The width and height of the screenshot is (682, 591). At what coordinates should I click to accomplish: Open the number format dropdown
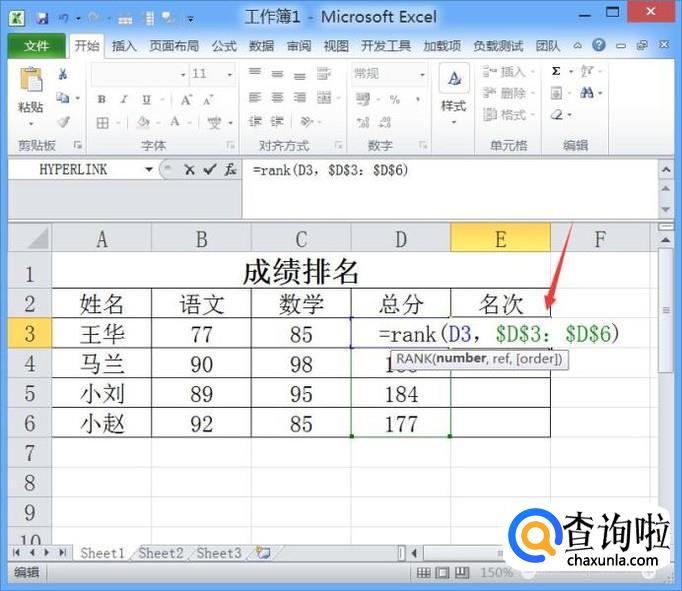[x=421, y=75]
